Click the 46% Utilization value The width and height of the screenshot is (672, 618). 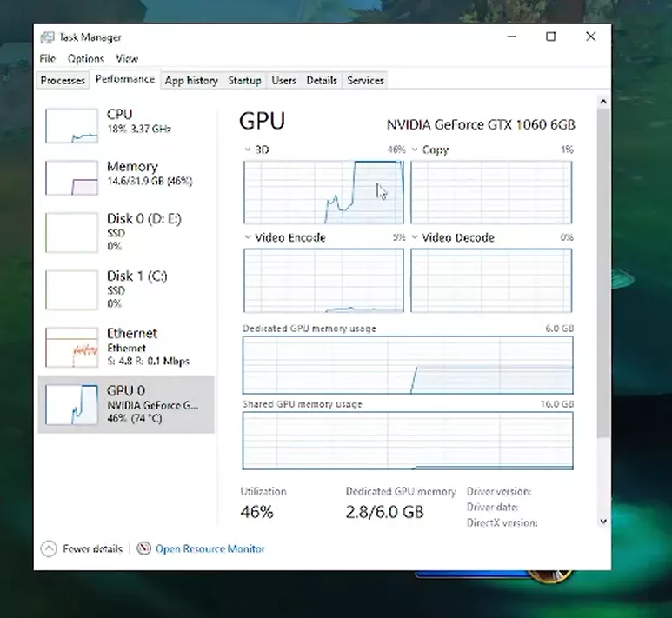tap(256, 512)
